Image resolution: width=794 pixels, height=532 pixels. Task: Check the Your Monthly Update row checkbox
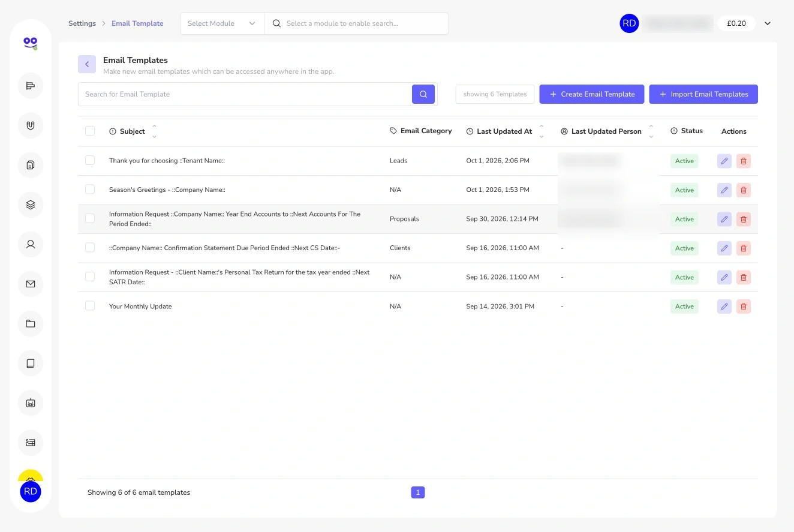click(x=90, y=305)
